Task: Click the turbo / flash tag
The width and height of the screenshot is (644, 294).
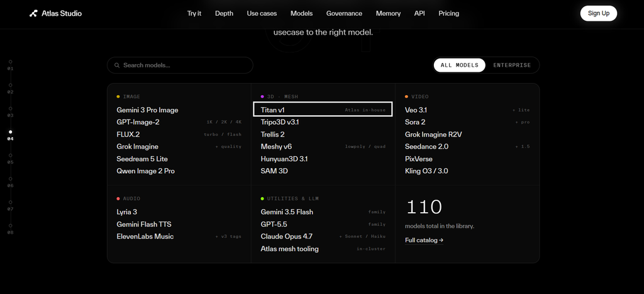Action: pos(223,135)
